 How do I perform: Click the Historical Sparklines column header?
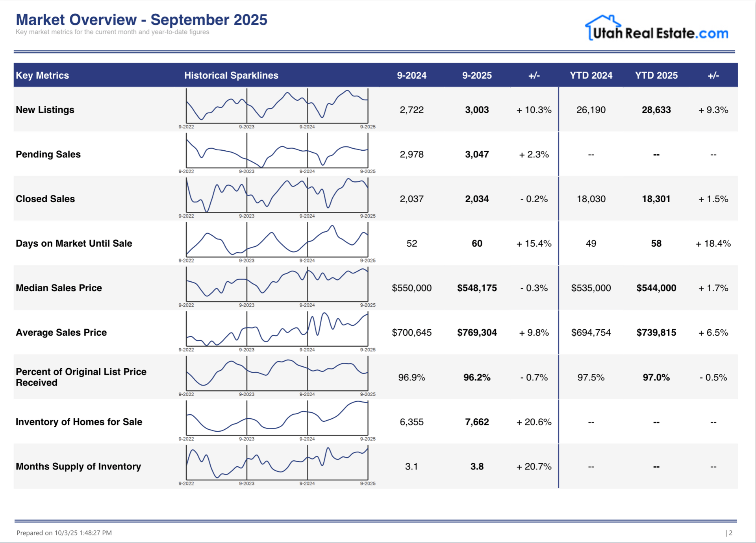pyautogui.click(x=231, y=75)
